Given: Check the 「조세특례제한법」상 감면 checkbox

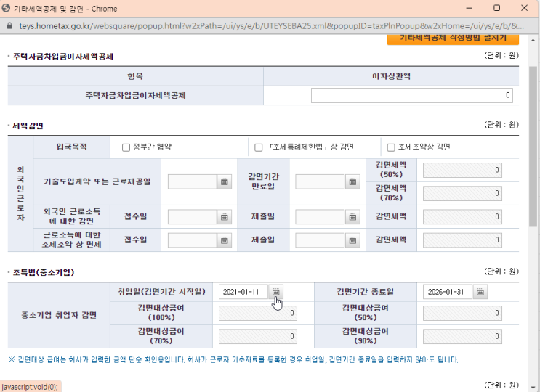Looking at the screenshot, I should tap(258, 147).
